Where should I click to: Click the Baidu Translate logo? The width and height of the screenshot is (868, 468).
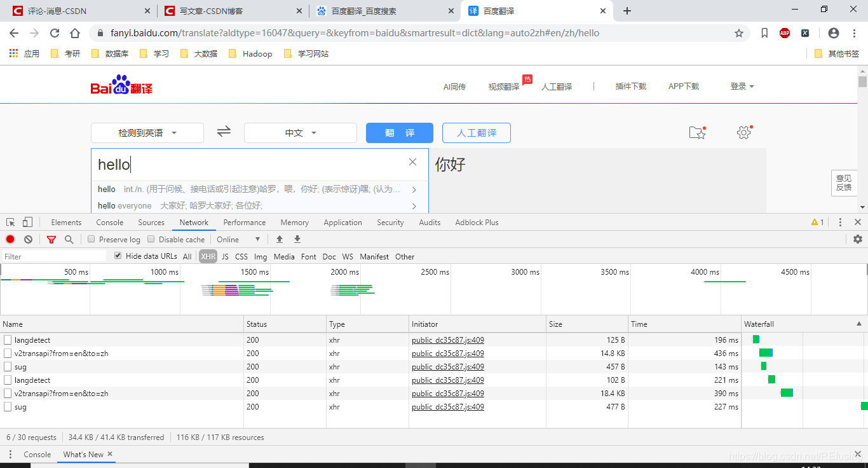pos(121,85)
